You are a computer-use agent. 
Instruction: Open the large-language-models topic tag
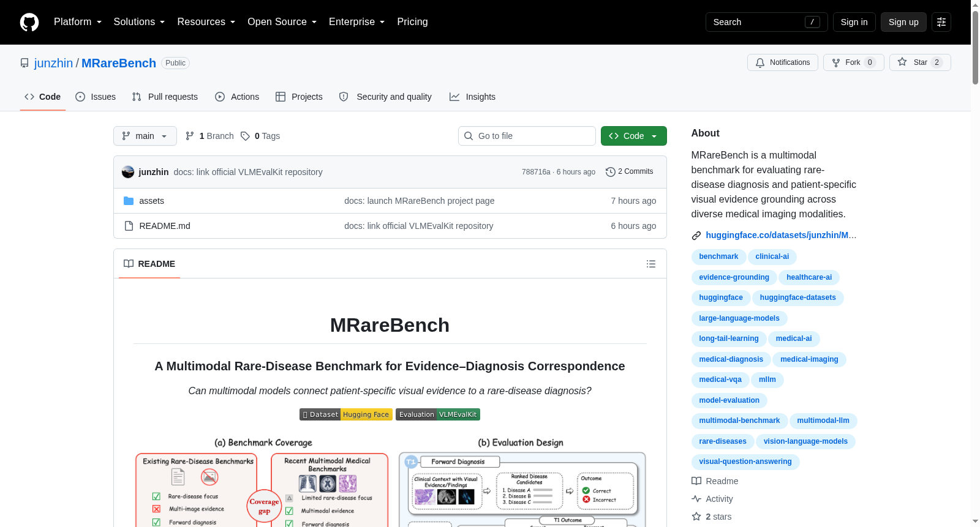[739, 318]
